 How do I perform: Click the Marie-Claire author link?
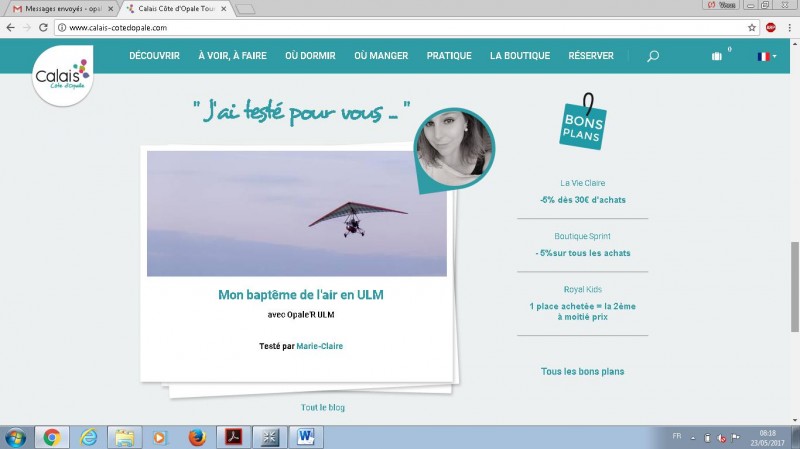pos(319,346)
